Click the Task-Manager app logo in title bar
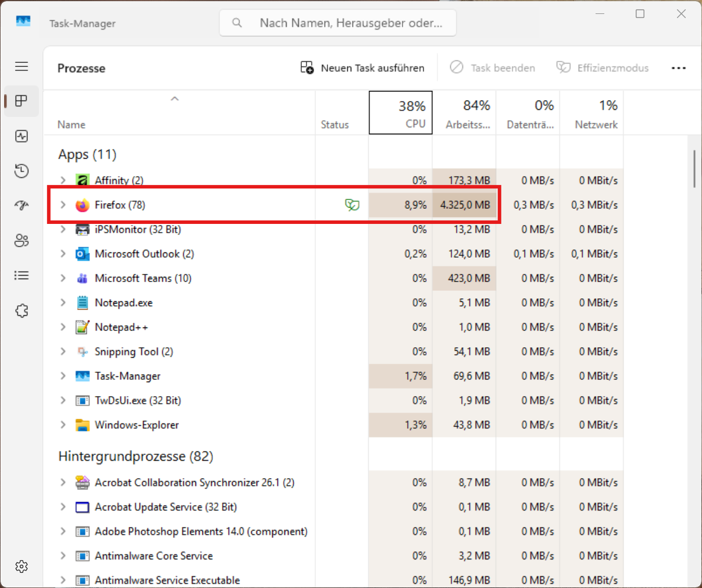 point(23,22)
